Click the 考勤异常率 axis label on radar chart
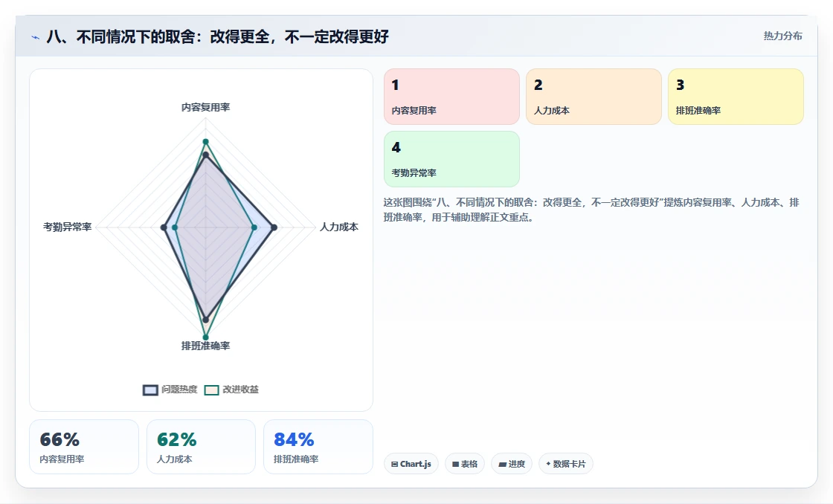The width and height of the screenshot is (833, 504). tap(68, 227)
